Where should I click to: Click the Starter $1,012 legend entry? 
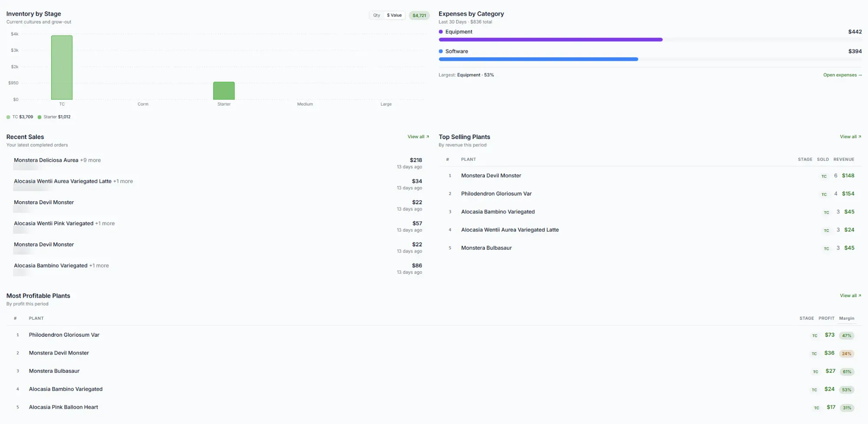(x=54, y=117)
